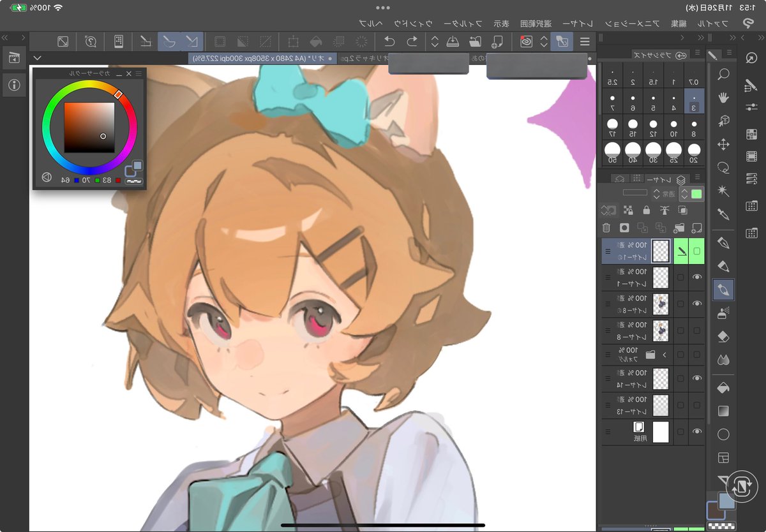This screenshot has width=766, height=532.
Task: Click Redo arrow in command bar
Action: 412,42
